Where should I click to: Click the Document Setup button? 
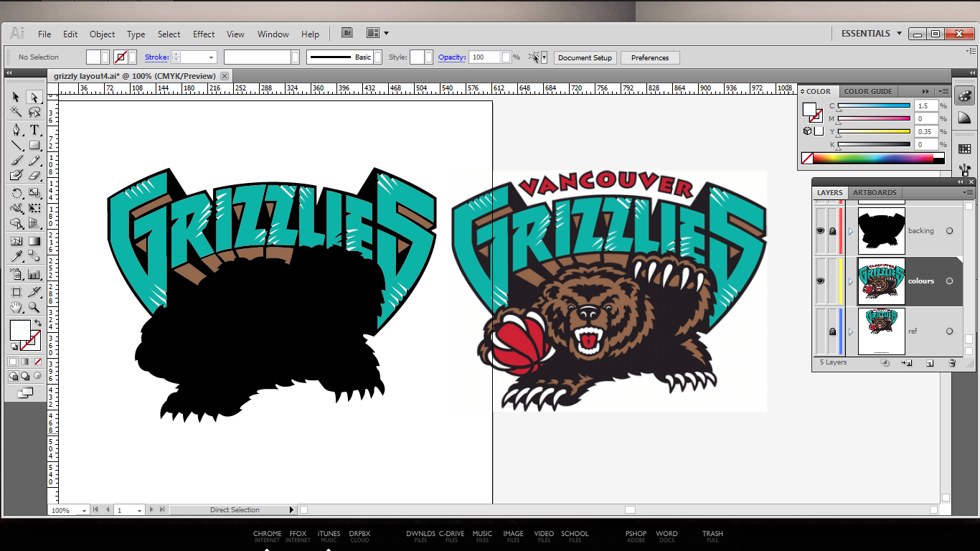click(585, 57)
